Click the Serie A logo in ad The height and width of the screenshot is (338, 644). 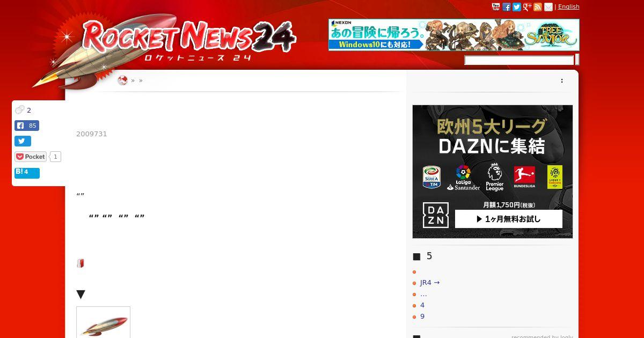(x=431, y=177)
